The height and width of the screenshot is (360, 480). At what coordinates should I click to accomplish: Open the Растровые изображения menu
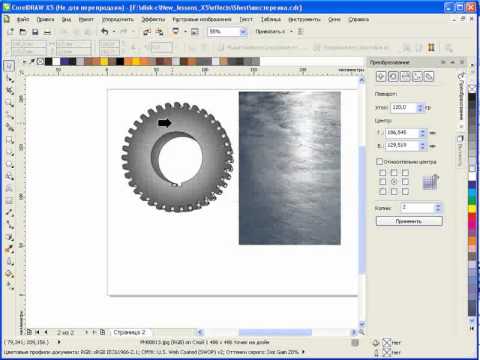click(202, 20)
